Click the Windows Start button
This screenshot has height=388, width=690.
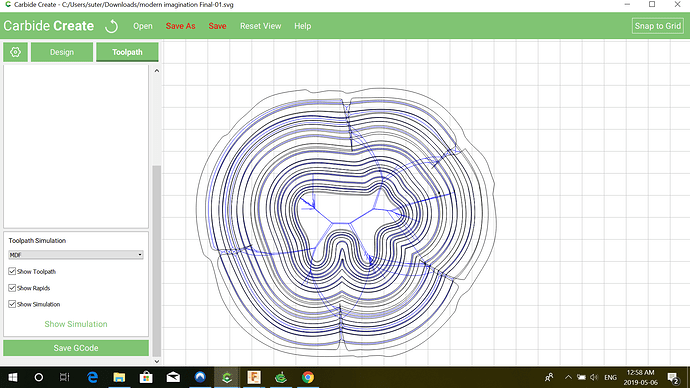coord(13,377)
